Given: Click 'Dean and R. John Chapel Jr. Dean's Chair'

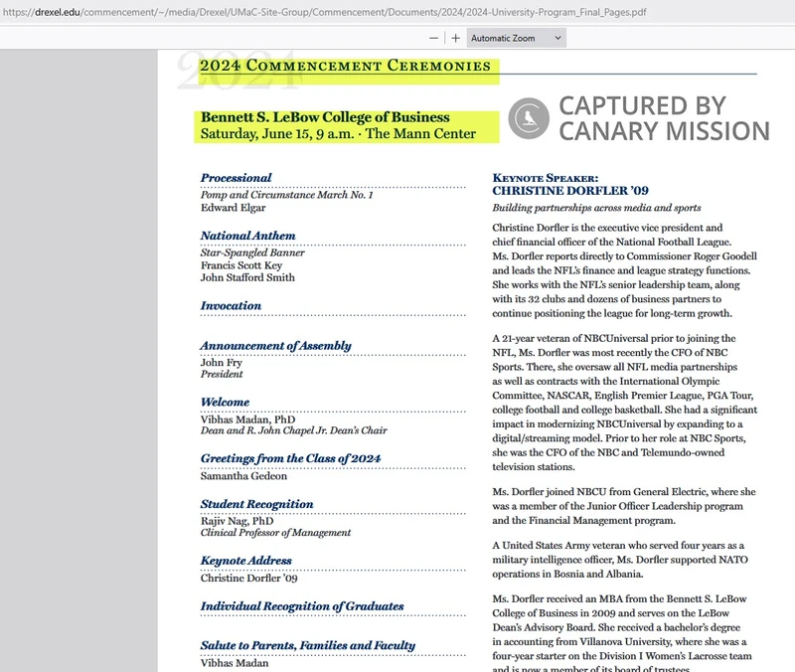Looking at the screenshot, I should tap(293, 430).
